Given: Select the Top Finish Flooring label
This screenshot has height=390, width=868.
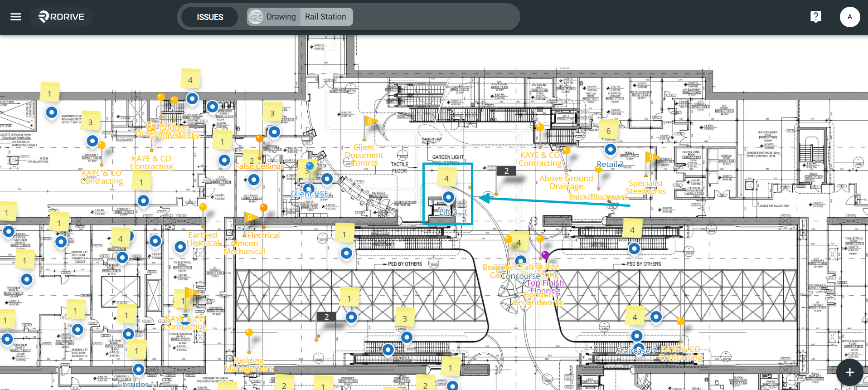Looking at the screenshot, I should 545,287.
